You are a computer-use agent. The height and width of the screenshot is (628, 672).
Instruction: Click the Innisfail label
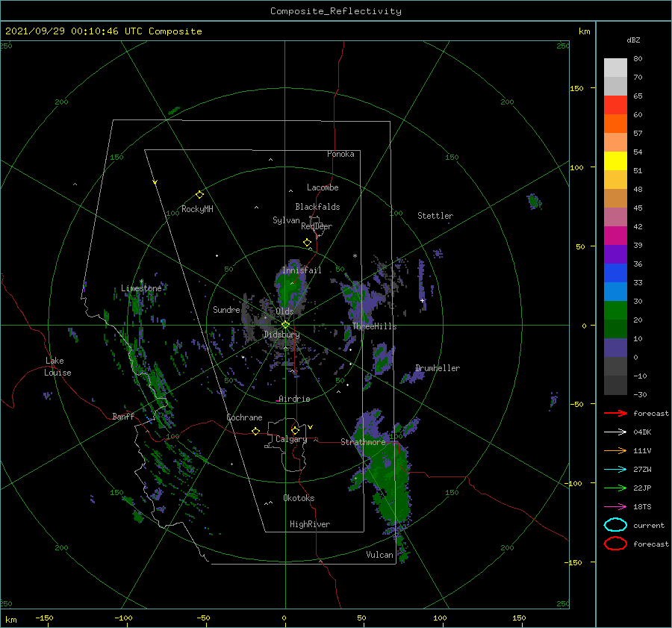click(x=302, y=270)
